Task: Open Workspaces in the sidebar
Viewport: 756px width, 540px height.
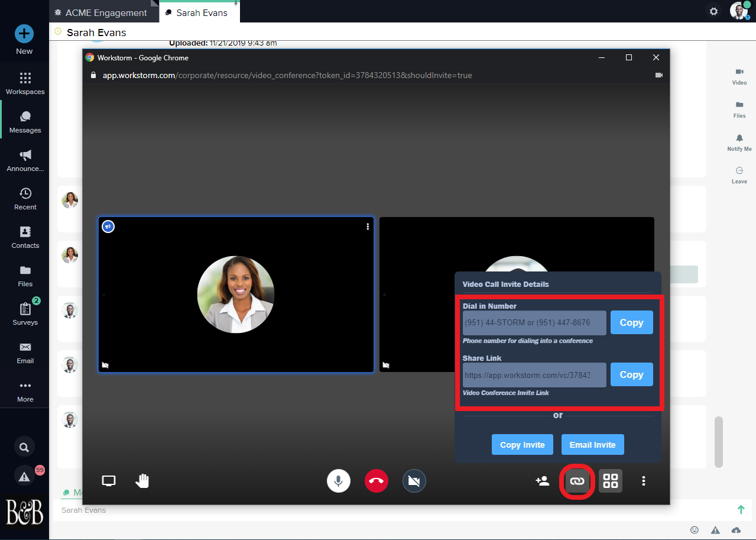Action: pos(25,83)
